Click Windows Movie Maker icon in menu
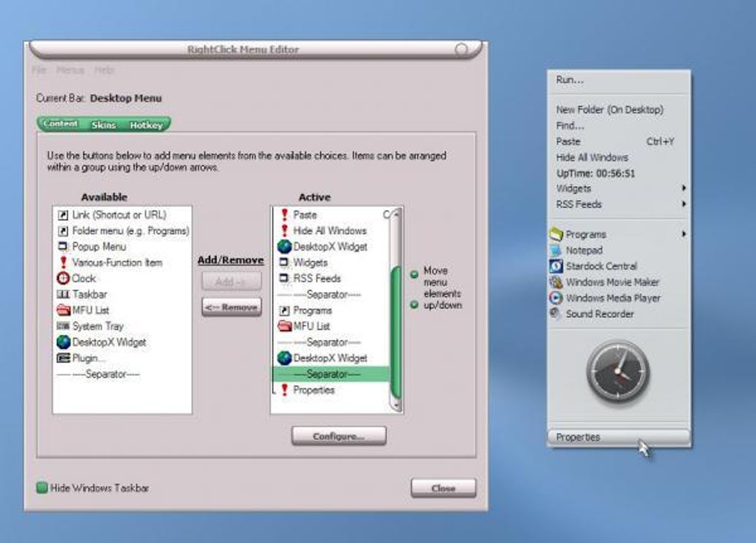The width and height of the screenshot is (756, 543). [556, 282]
